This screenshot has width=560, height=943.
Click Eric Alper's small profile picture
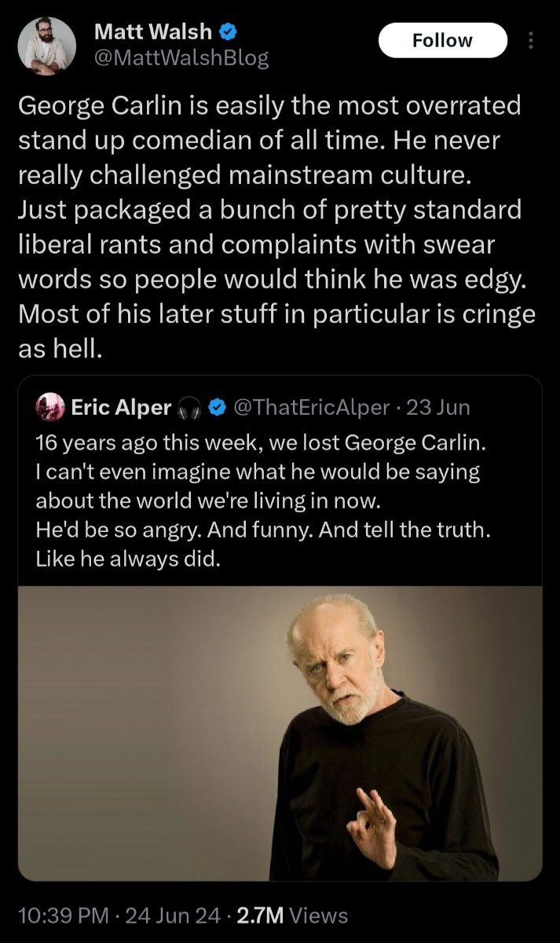coord(50,406)
